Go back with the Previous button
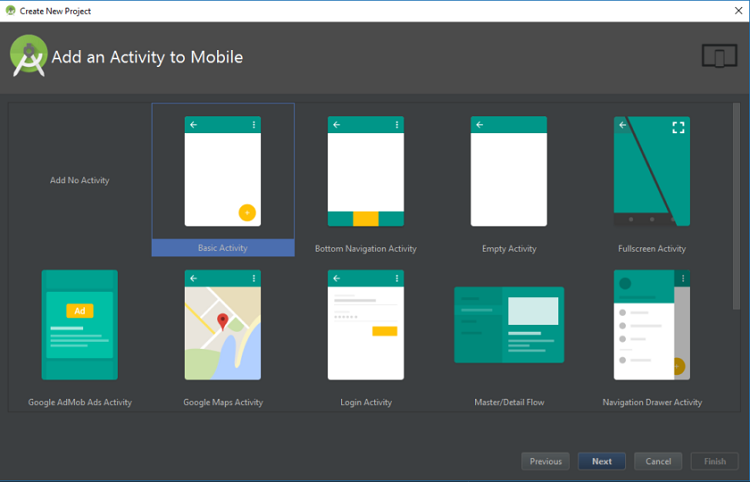The image size is (750, 482). click(x=545, y=461)
